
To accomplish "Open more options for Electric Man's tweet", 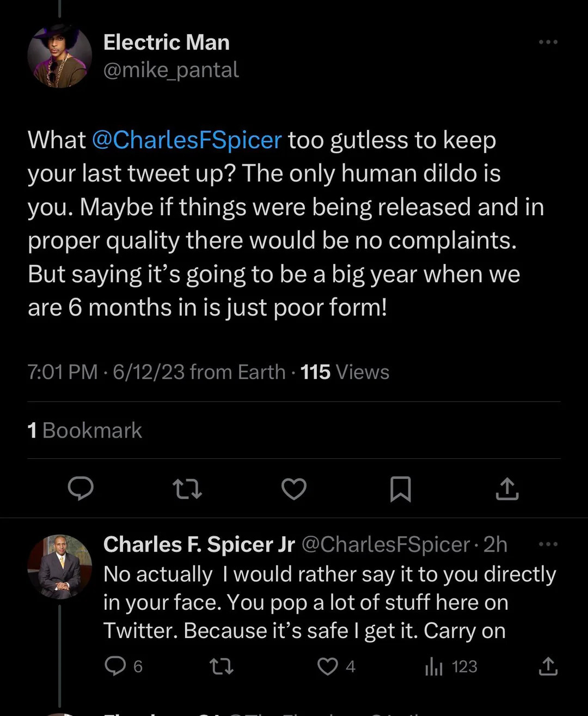I will pyautogui.click(x=548, y=43).
